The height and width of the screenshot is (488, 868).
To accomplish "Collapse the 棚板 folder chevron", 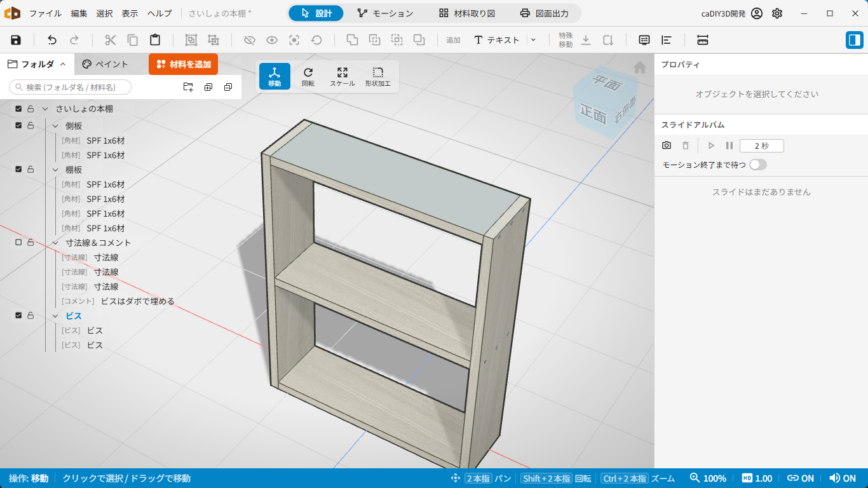I will [55, 170].
